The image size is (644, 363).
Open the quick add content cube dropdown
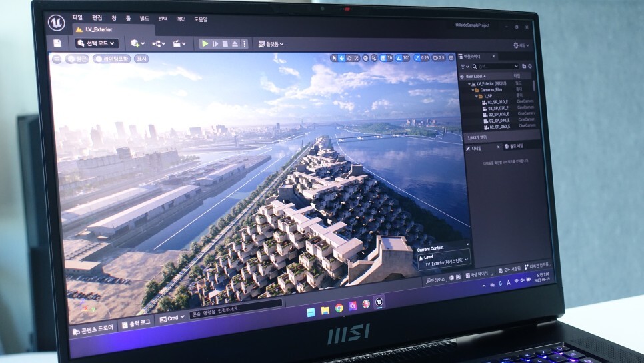click(137, 43)
